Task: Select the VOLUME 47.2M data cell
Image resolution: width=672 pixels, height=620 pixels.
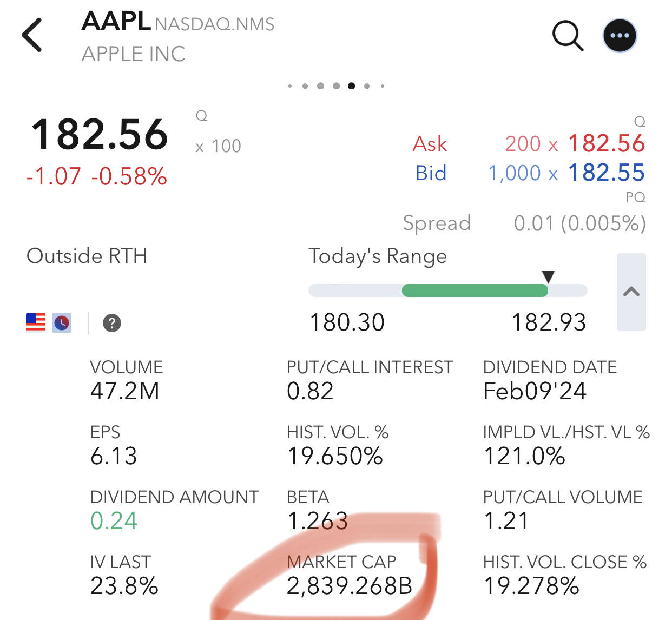Action: point(127,380)
